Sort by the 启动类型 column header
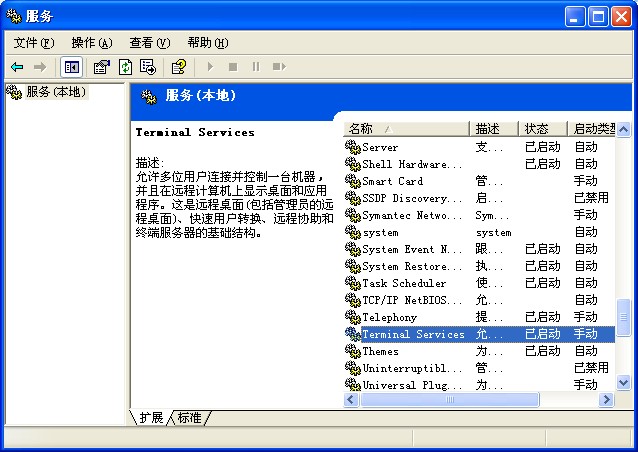 [592, 129]
